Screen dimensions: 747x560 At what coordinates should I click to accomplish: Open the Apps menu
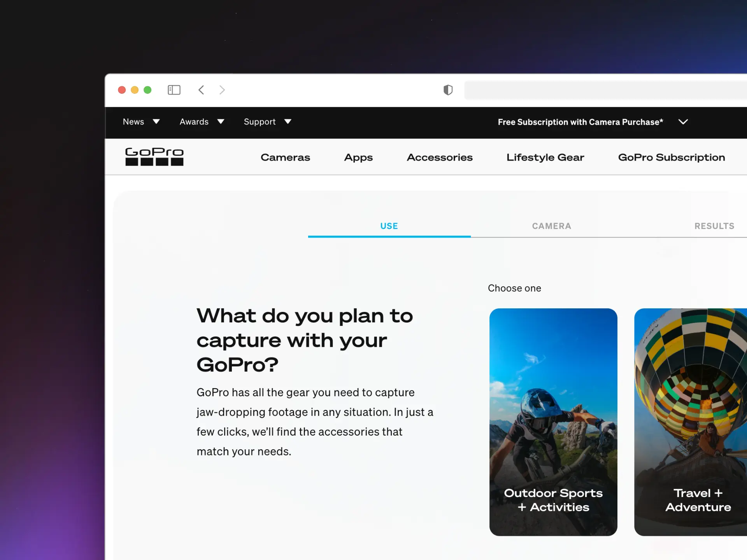click(x=358, y=157)
